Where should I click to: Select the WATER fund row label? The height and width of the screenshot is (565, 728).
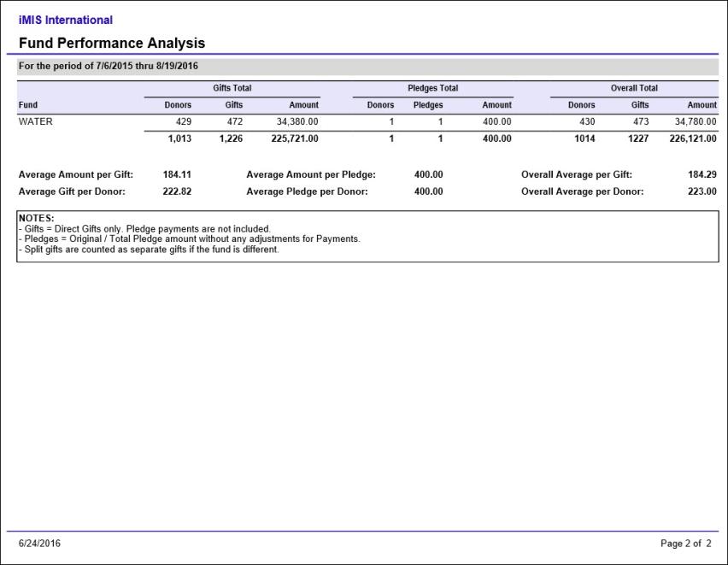coord(36,121)
